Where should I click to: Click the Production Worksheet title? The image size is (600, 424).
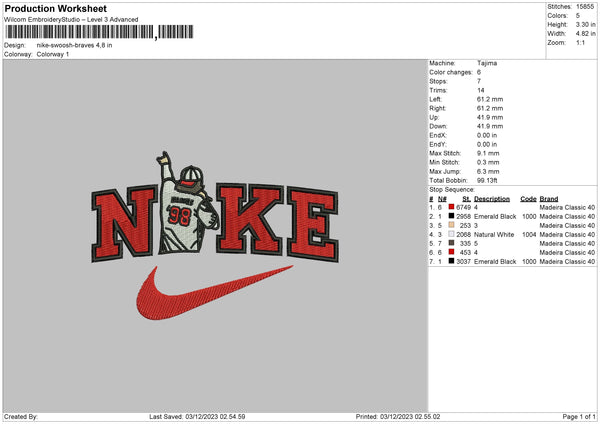pyautogui.click(x=55, y=8)
